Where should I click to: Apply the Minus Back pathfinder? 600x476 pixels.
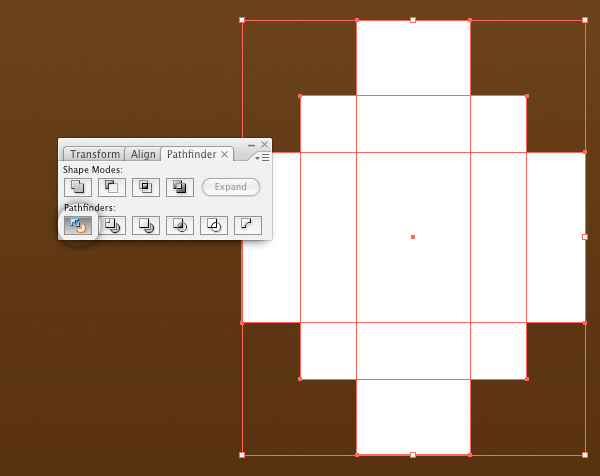[248, 225]
